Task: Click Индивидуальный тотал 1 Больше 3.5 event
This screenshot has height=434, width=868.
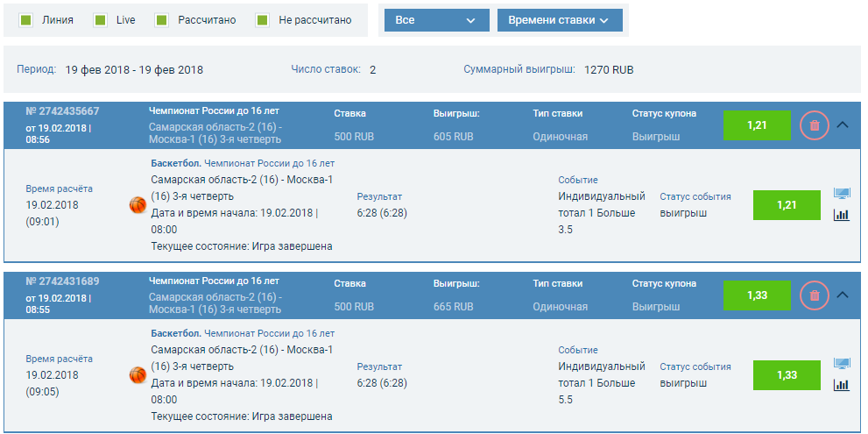Action: point(602,213)
